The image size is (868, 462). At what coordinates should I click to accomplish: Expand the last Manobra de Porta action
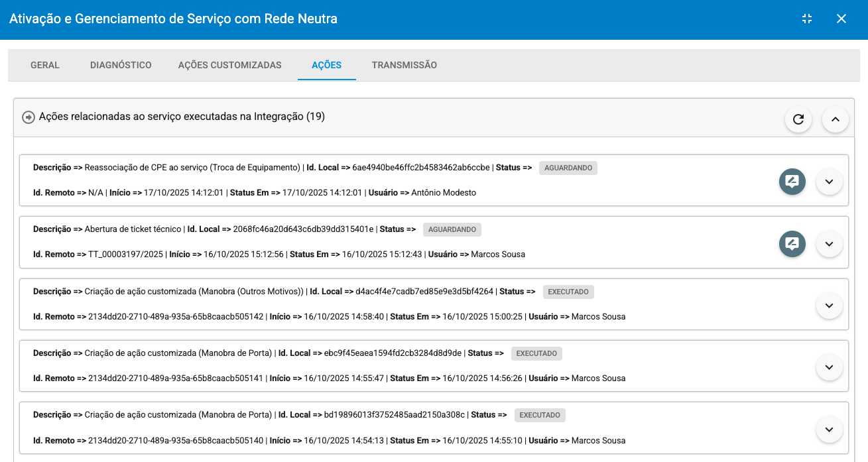pos(829,429)
